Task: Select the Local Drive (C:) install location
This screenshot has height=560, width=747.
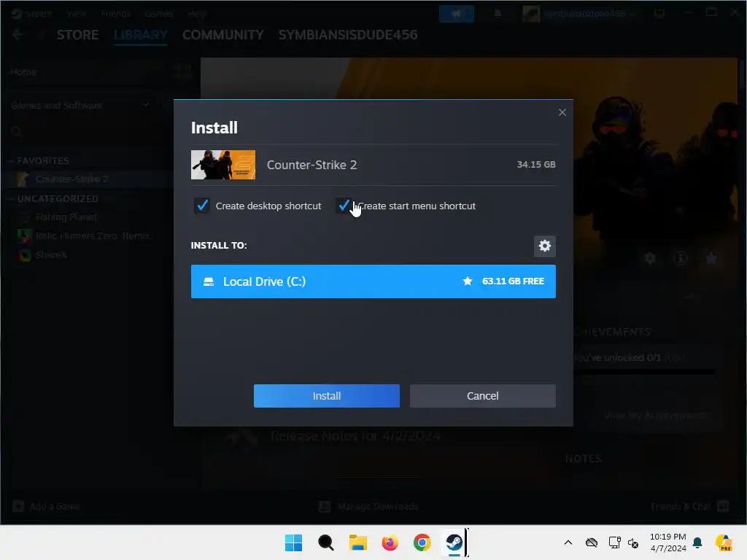Action: [x=373, y=281]
